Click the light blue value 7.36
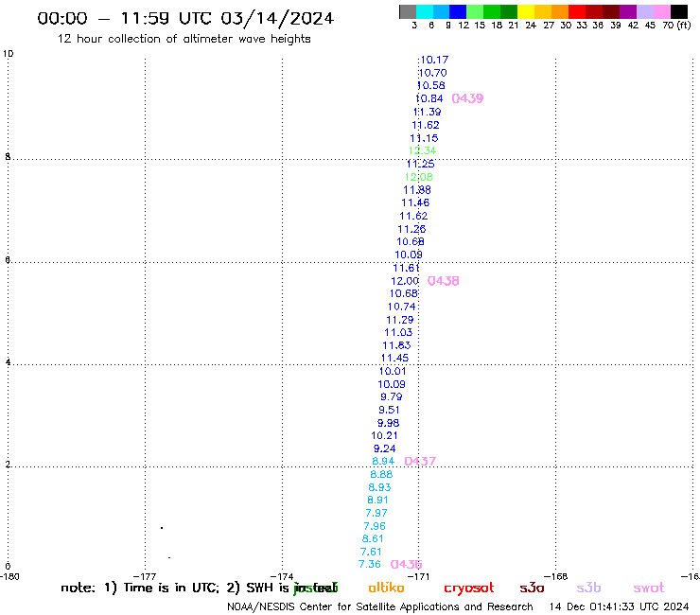 (370, 565)
